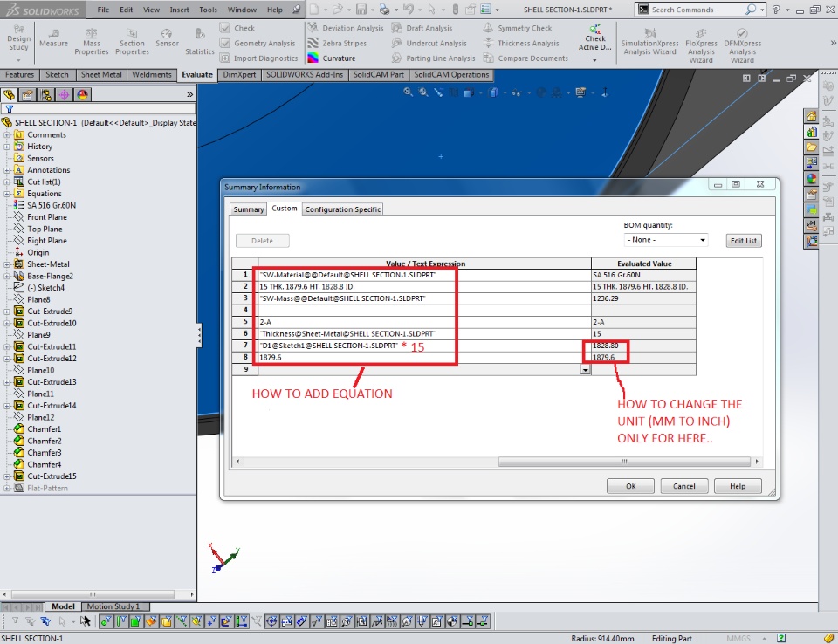
Task: Switch to Sheet Metal tab
Action: [101, 75]
